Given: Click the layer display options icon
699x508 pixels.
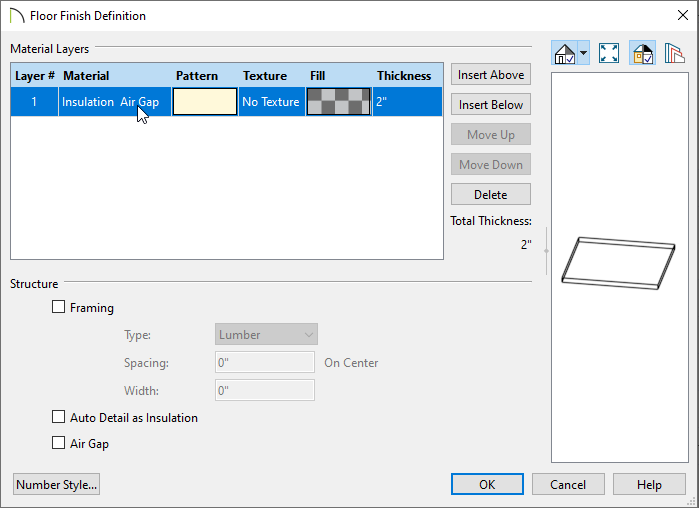Looking at the screenshot, I should (674, 53).
